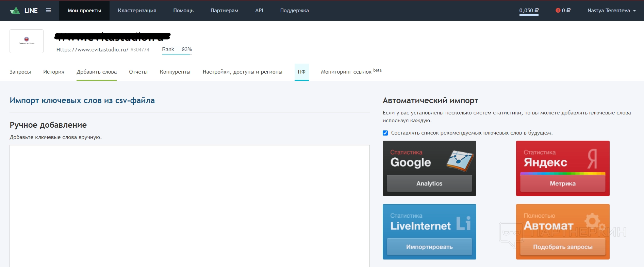Click the Google Analytics chart icon

pos(460,161)
